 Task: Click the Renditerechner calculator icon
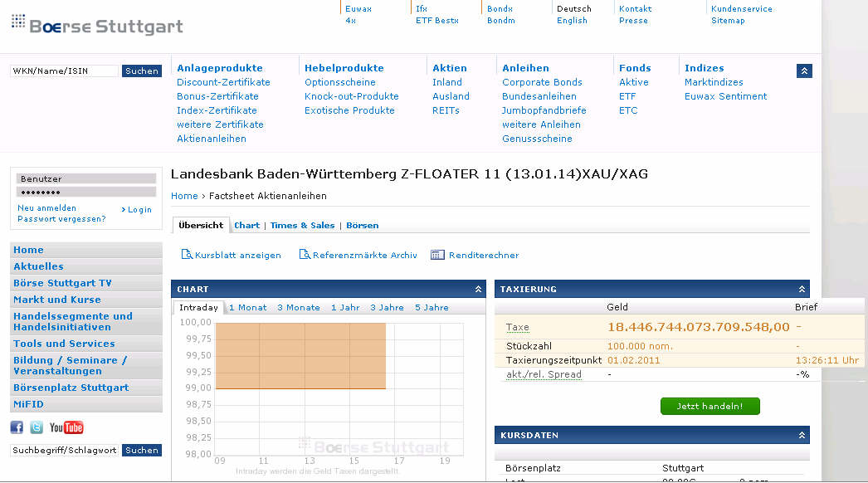(437, 255)
